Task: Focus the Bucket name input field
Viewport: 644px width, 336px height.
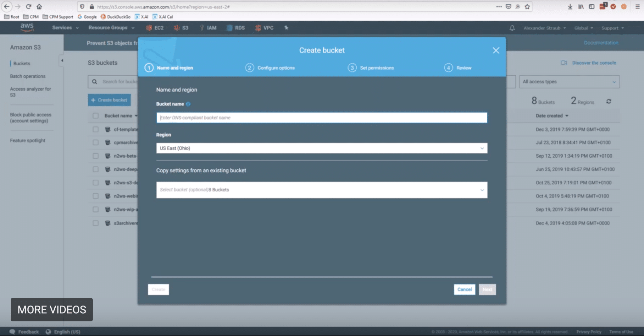Action: [322, 118]
